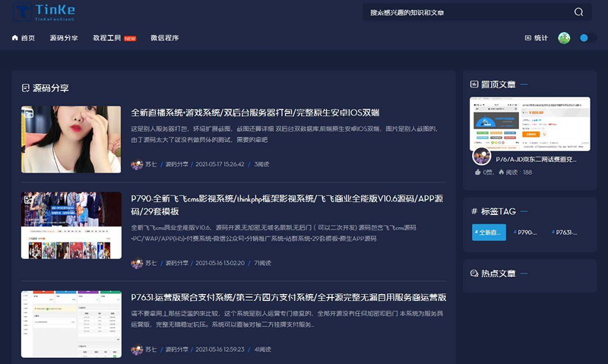This screenshot has height=364, width=608.
Task: Open the 全新直播系统 article title
Action: [255, 112]
